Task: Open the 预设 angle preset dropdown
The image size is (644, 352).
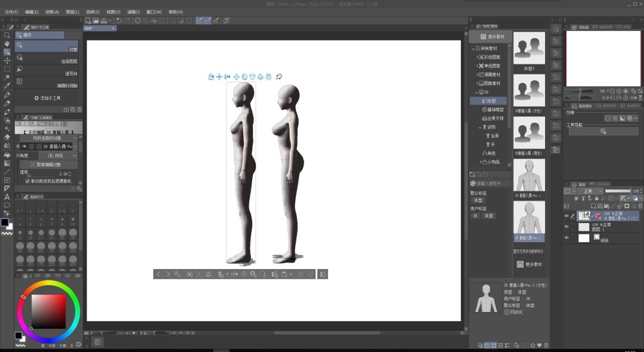Action: click(58, 156)
